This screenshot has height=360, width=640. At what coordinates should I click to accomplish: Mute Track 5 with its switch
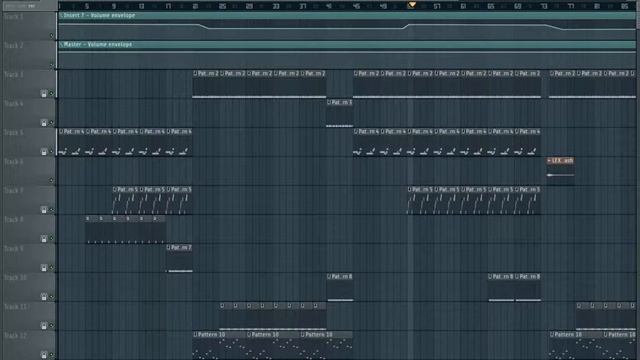(51, 152)
